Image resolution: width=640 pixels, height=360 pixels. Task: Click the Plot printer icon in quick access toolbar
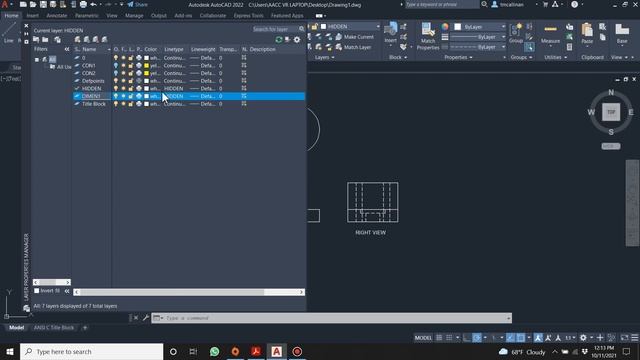[x=83, y=4]
